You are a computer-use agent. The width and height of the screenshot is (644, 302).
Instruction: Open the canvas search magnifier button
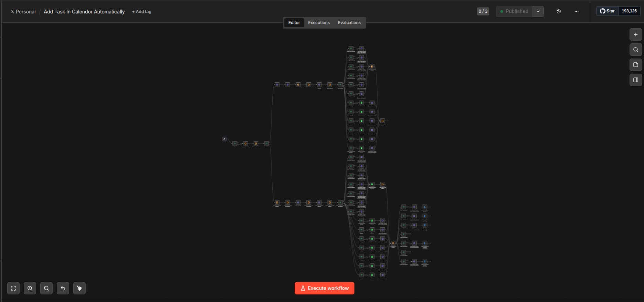pos(636,50)
